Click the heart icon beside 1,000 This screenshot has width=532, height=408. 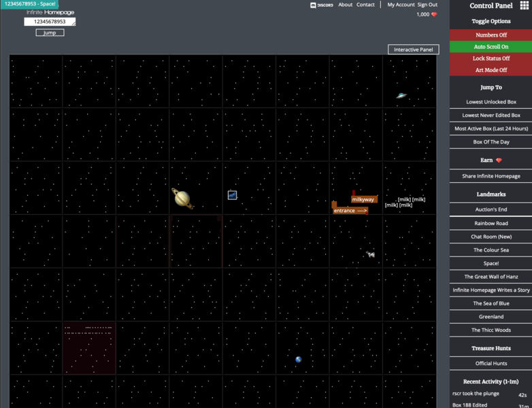click(434, 14)
